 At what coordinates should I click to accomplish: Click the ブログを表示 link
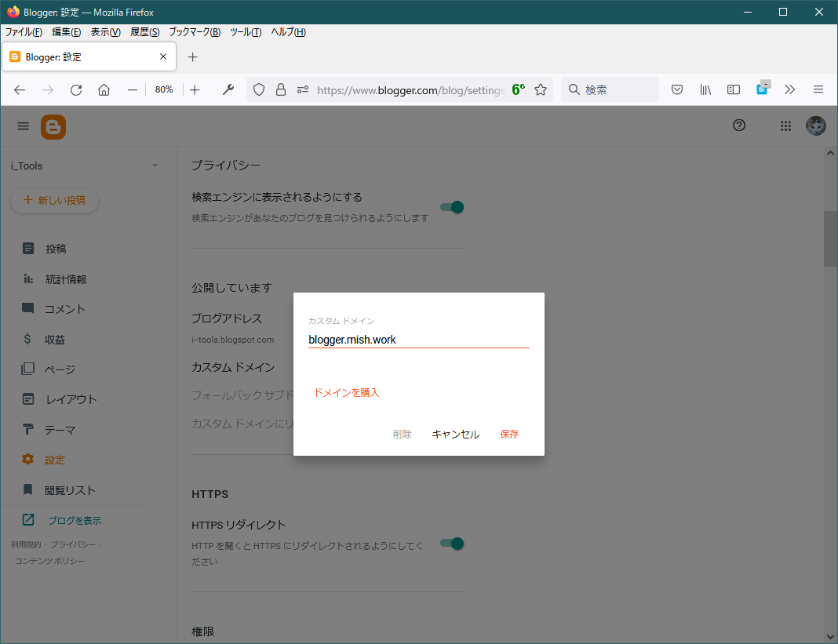[75, 521]
